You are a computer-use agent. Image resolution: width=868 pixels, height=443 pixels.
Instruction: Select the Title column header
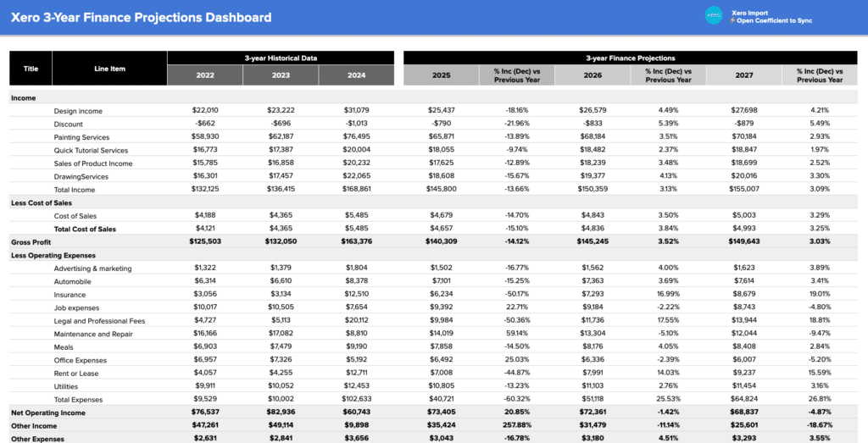pos(31,69)
